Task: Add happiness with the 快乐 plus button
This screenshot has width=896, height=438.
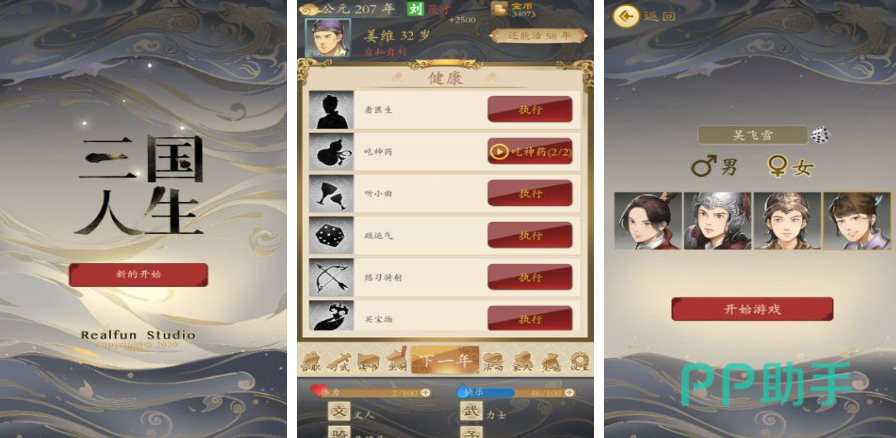Action: [x=570, y=393]
